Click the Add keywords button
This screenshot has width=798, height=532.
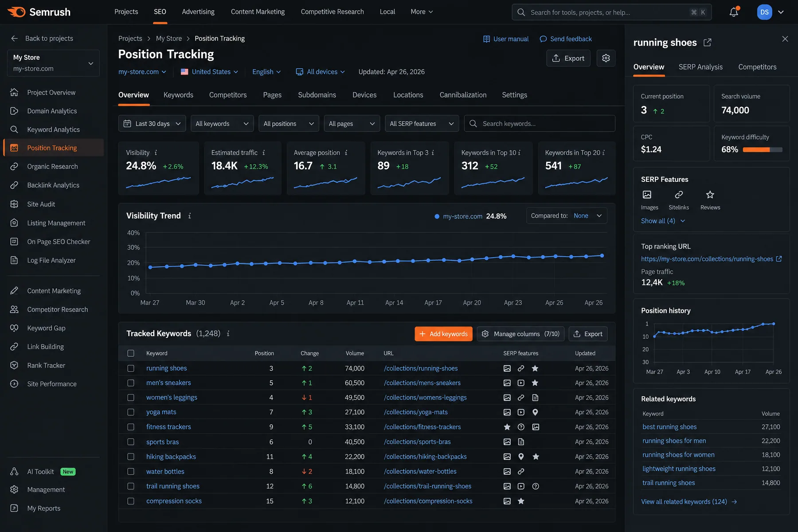[x=443, y=334]
